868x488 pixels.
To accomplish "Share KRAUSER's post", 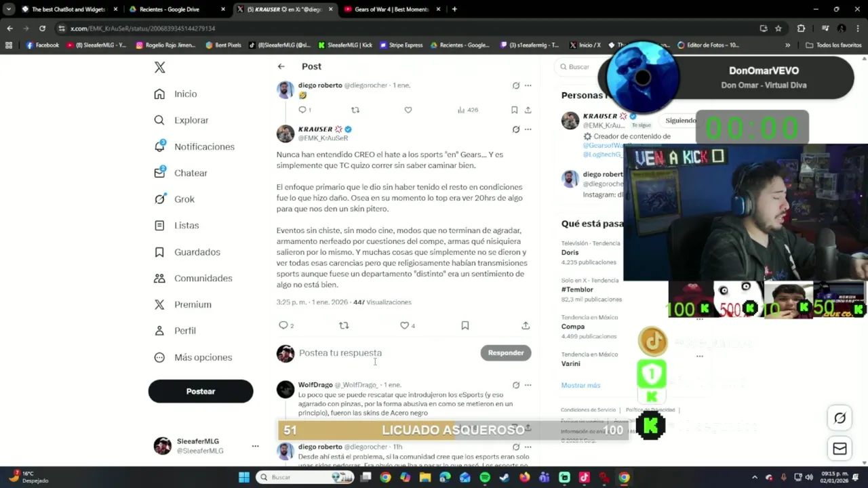I will (x=526, y=325).
